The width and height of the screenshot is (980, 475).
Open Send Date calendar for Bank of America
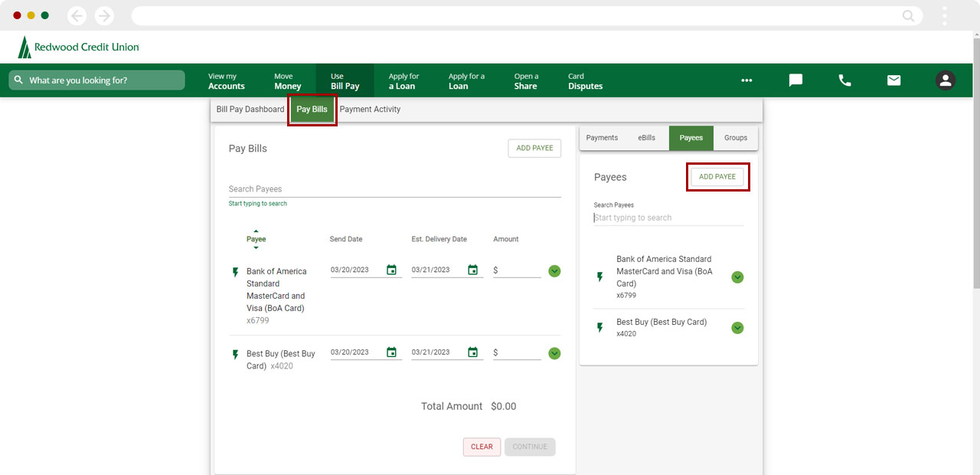(392, 270)
